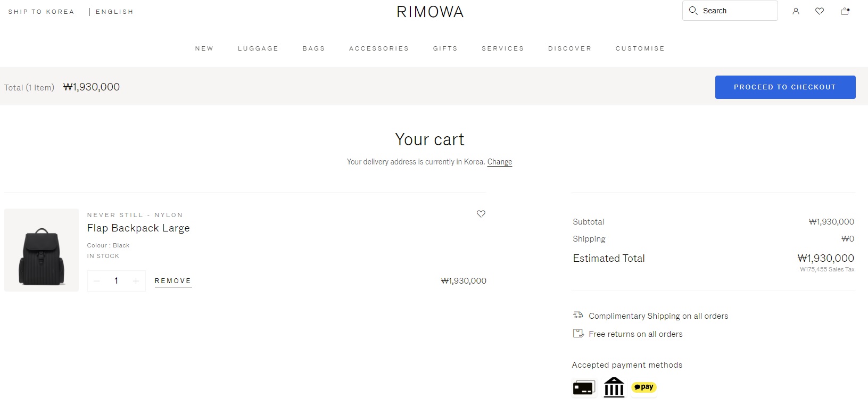Click the IN STOCK status text
The height and width of the screenshot is (406, 868).
click(103, 256)
